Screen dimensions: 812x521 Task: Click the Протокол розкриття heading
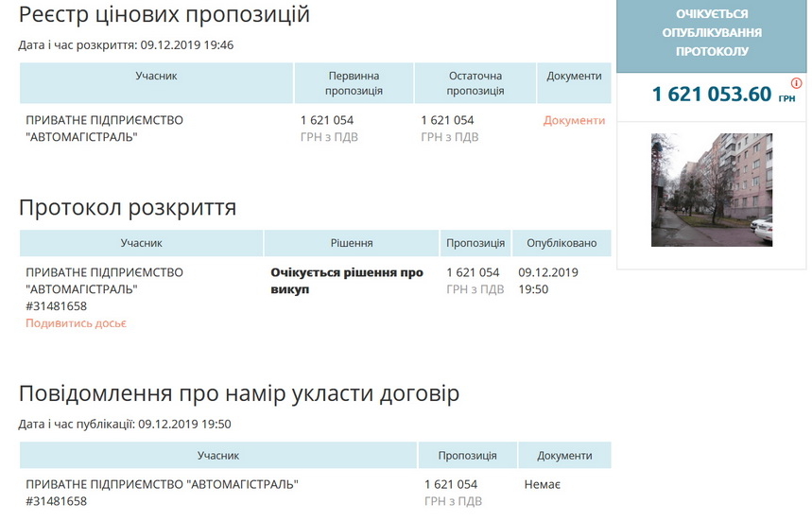pyautogui.click(x=128, y=208)
